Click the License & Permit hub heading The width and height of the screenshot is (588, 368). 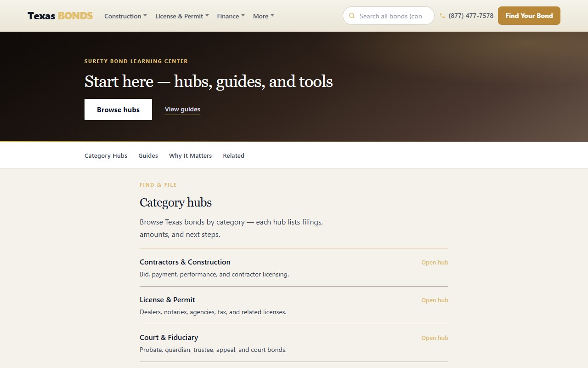coord(167,300)
